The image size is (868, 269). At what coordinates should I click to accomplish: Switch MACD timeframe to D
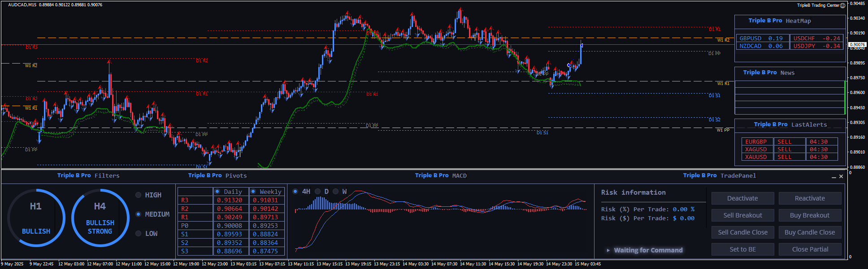(318, 192)
